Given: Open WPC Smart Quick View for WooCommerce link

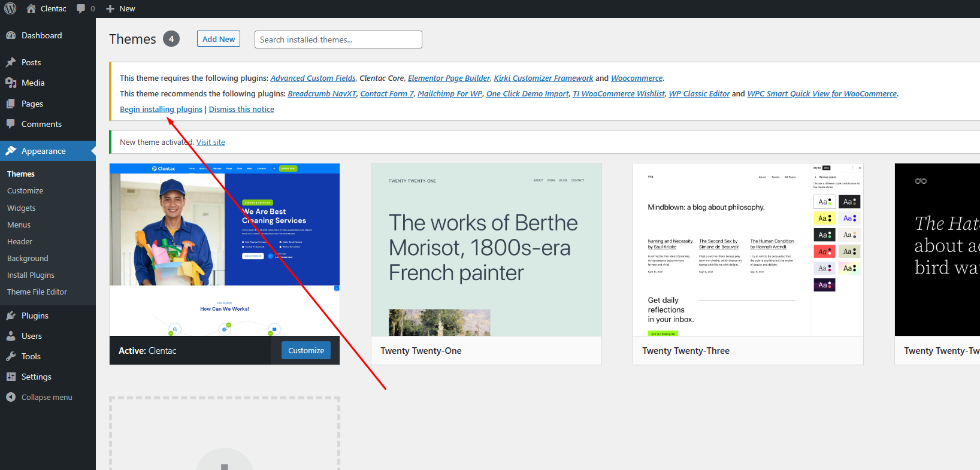Looking at the screenshot, I should (x=822, y=93).
